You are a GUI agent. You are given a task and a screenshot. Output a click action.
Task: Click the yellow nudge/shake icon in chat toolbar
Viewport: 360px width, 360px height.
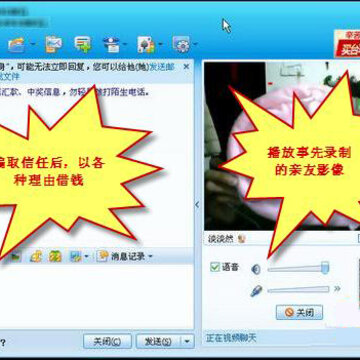35,256
